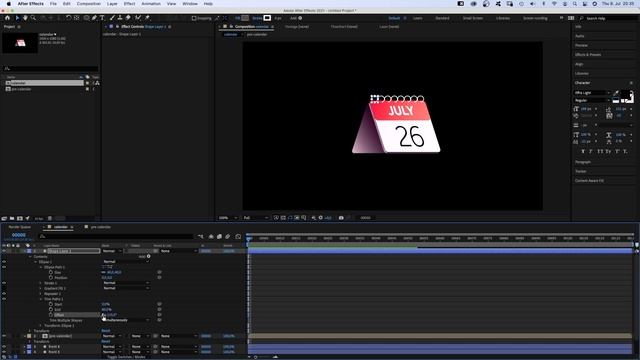This screenshot has height=360, width=640.
Task: Select the Puppet Pin tool
Action: click(x=147, y=18)
